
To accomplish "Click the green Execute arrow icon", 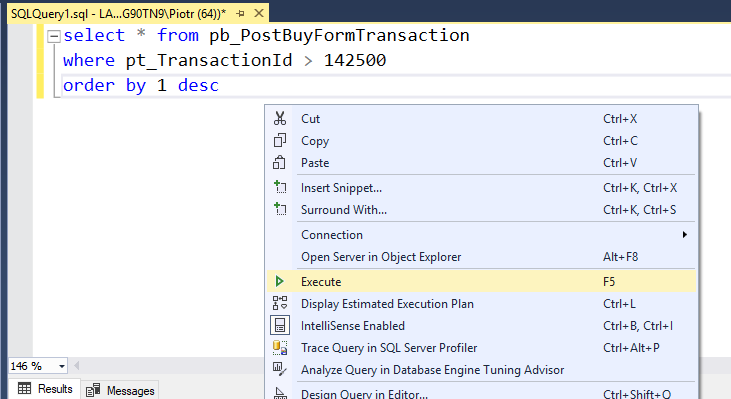I will click(x=279, y=281).
